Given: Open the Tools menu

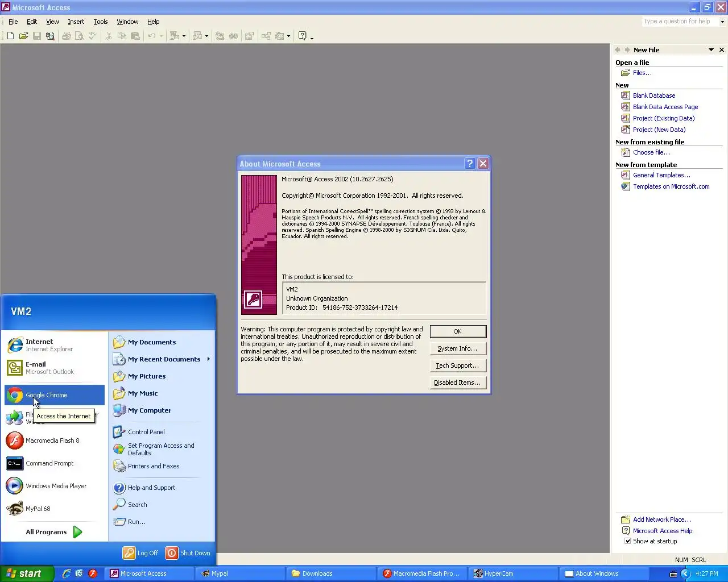Looking at the screenshot, I should click(x=101, y=22).
